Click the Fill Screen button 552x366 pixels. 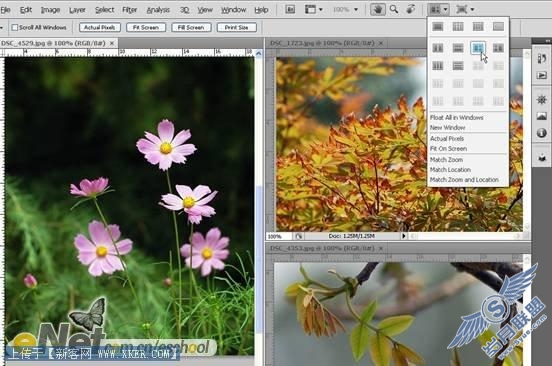191,27
